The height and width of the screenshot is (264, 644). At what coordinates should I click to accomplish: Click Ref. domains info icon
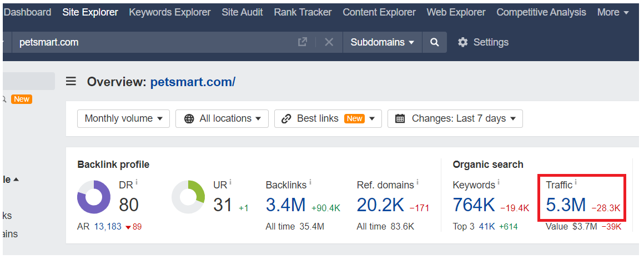pyautogui.click(x=417, y=181)
